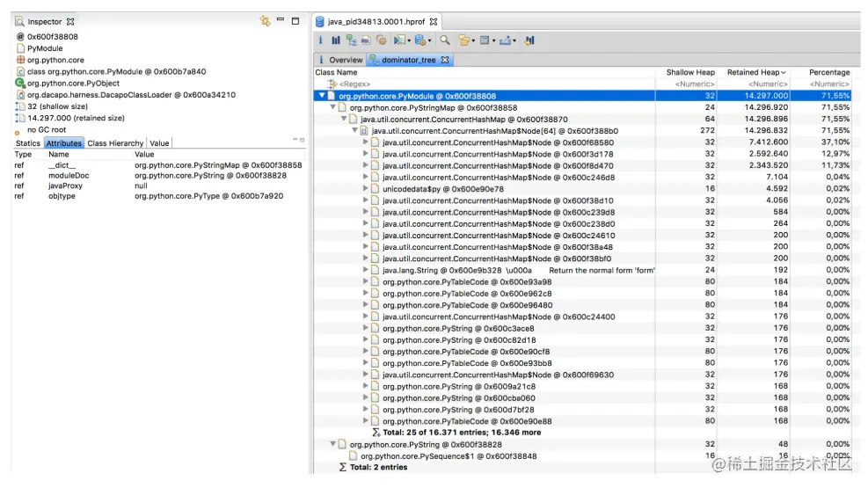
Task: Sort by the Retained Heap column header
Action: point(755,72)
